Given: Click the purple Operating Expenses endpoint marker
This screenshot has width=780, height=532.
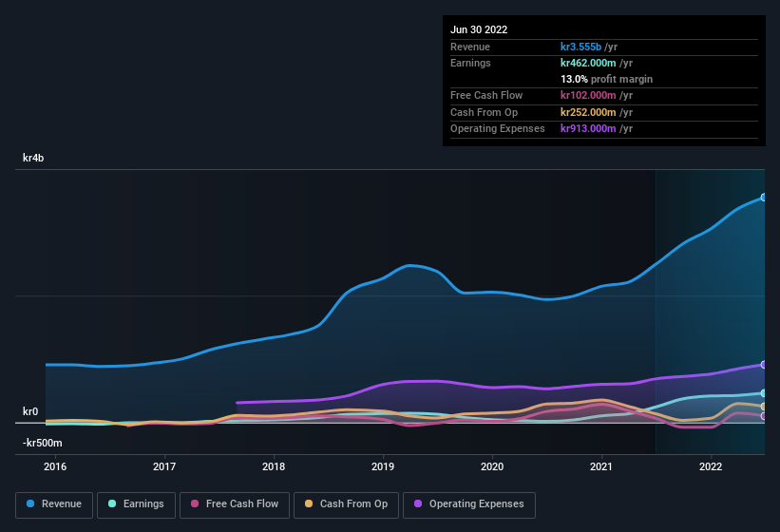Looking at the screenshot, I should 764,365.
